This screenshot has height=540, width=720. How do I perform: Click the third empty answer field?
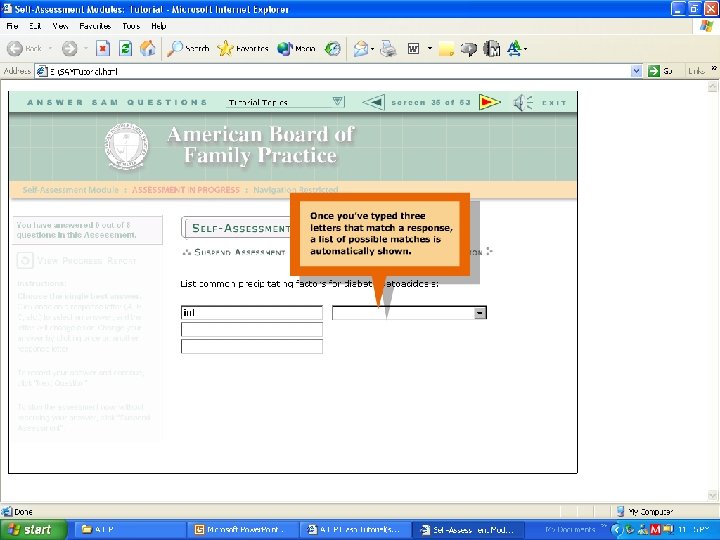click(252, 346)
